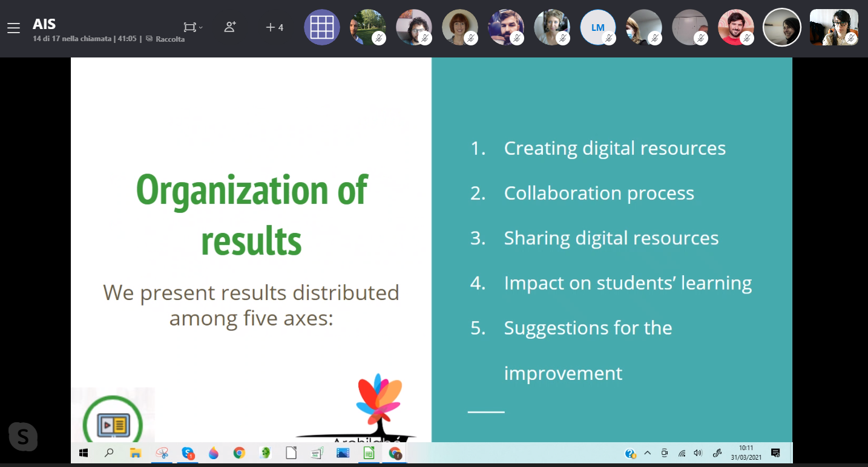
Task: Open the green face app in taskbar
Action: coord(265,452)
